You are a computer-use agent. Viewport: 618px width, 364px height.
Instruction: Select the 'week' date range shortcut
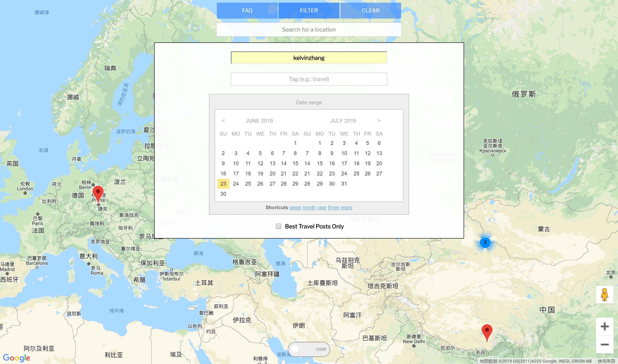click(295, 207)
